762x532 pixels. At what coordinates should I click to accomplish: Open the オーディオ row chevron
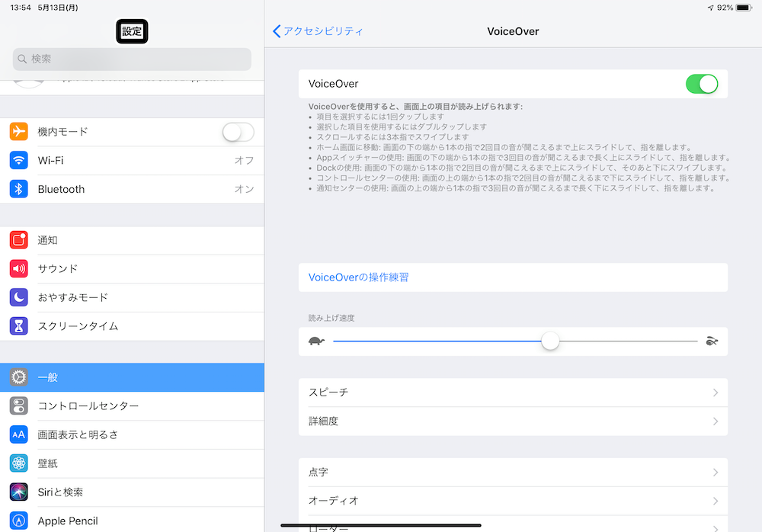click(716, 501)
